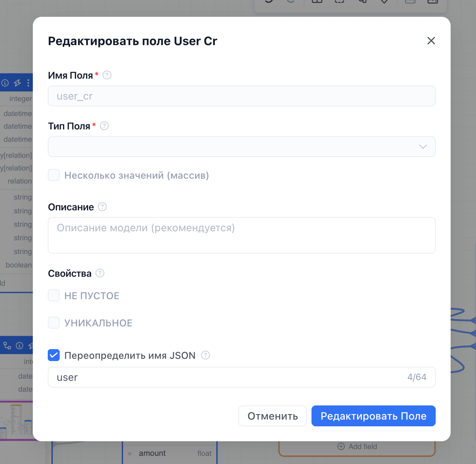This screenshot has height=464, width=476.
Task: Uncheck Переопределить имя JSON checkbox
Action: [x=54, y=355]
